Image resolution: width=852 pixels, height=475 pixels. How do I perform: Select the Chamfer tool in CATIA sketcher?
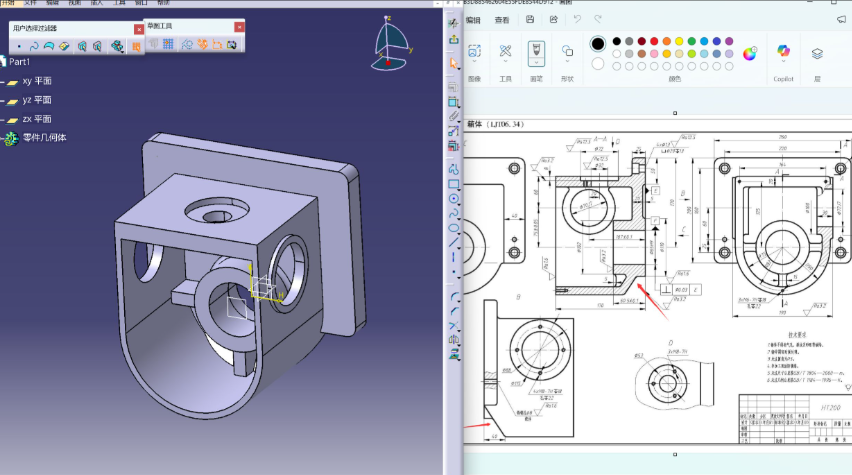tap(454, 311)
